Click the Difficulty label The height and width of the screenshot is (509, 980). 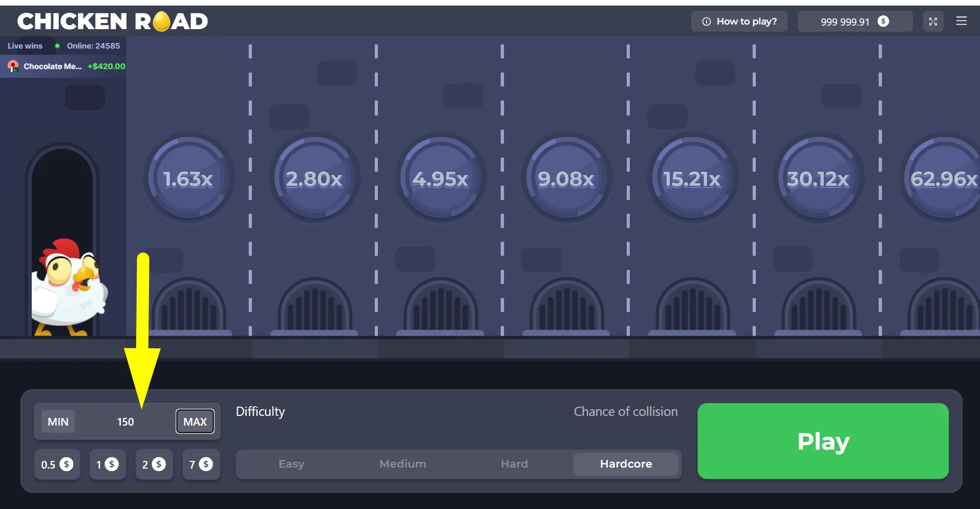point(260,412)
